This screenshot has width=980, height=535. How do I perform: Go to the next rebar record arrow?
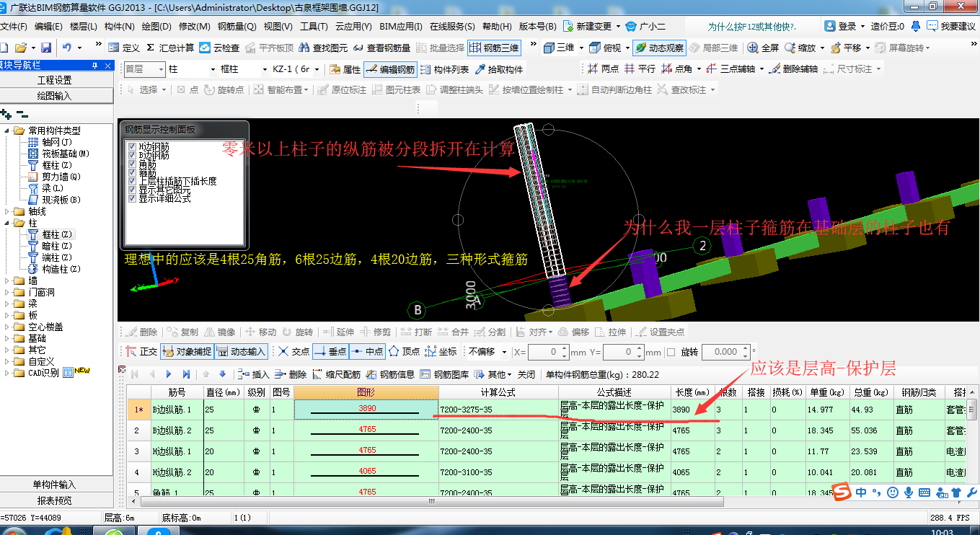coord(169,374)
